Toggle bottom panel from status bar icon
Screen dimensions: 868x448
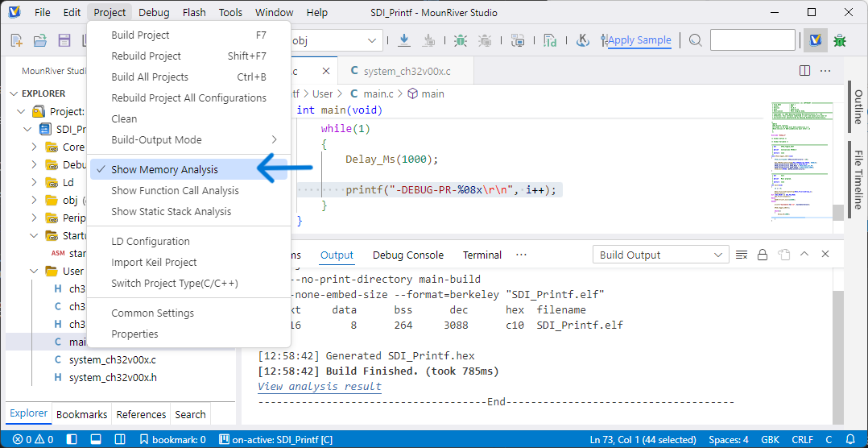(95, 440)
